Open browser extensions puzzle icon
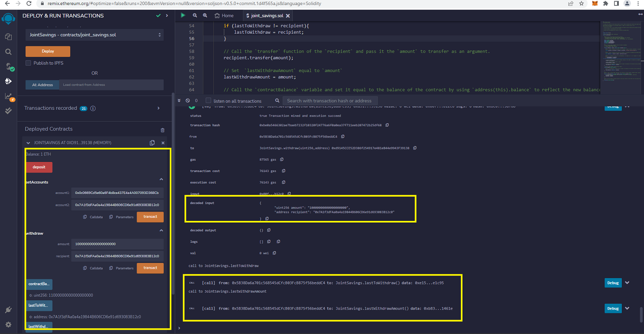Image resolution: width=644 pixels, height=334 pixels. [605, 3]
